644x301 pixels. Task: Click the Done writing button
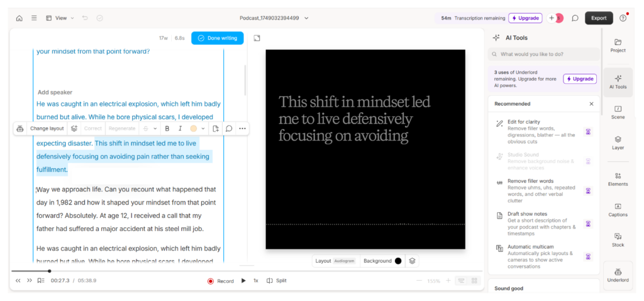pyautogui.click(x=217, y=38)
